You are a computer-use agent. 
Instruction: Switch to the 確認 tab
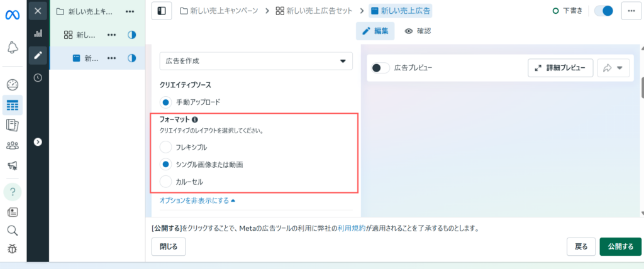pyautogui.click(x=418, y=31)
